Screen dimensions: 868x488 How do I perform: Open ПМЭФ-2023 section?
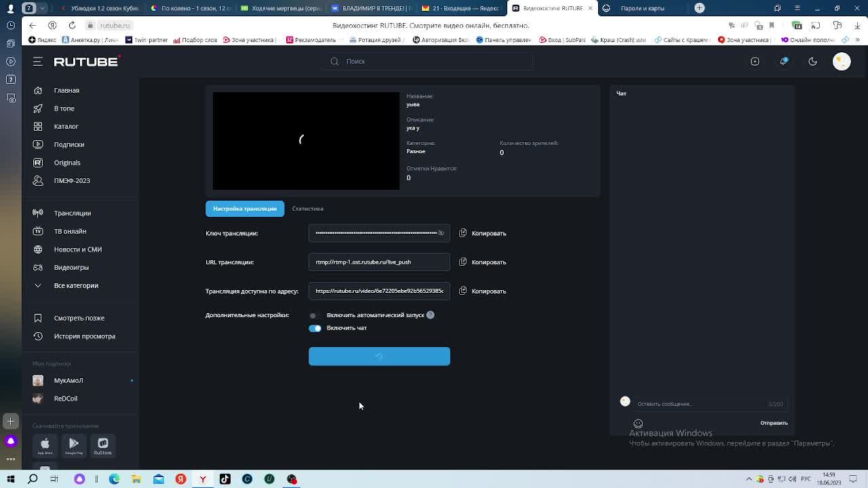coord(71,180)
